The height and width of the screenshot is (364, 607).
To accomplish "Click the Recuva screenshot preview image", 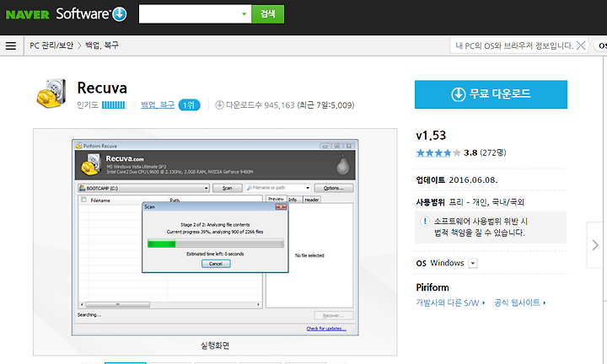I will click(215, 238).
